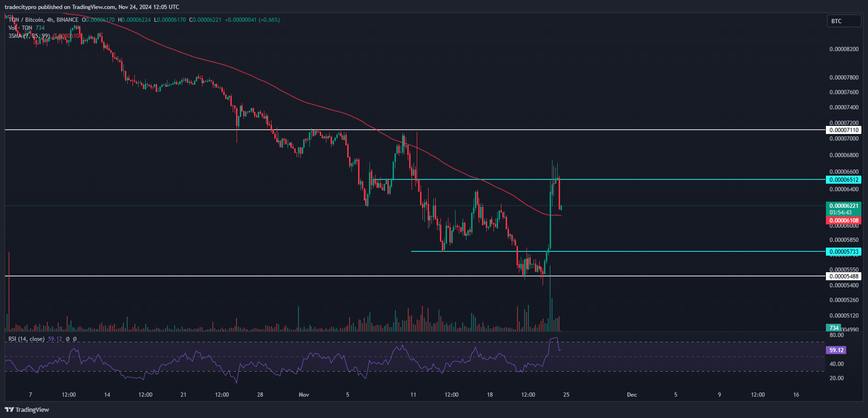Click the date 18 on time axis
This screenshot has width=868, height=418.
pos(490,395)
